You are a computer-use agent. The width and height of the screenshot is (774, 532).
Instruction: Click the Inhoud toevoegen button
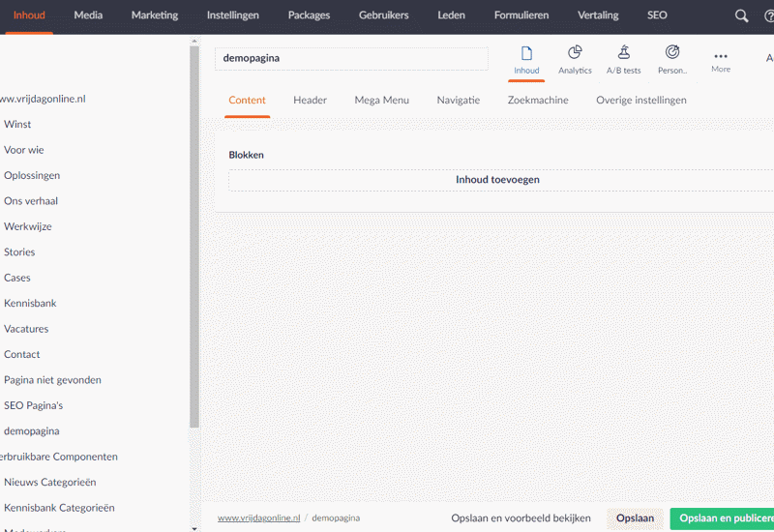tap(497, 180)
